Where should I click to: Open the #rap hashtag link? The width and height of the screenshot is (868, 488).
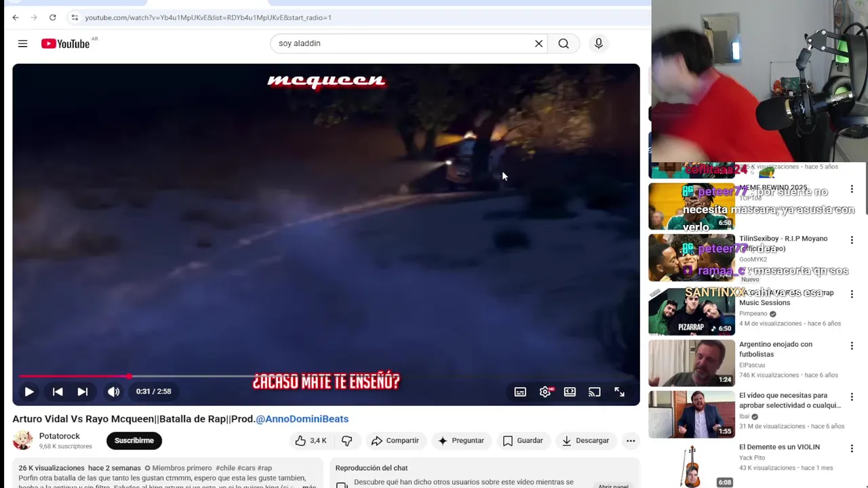[x=264, y=468]
